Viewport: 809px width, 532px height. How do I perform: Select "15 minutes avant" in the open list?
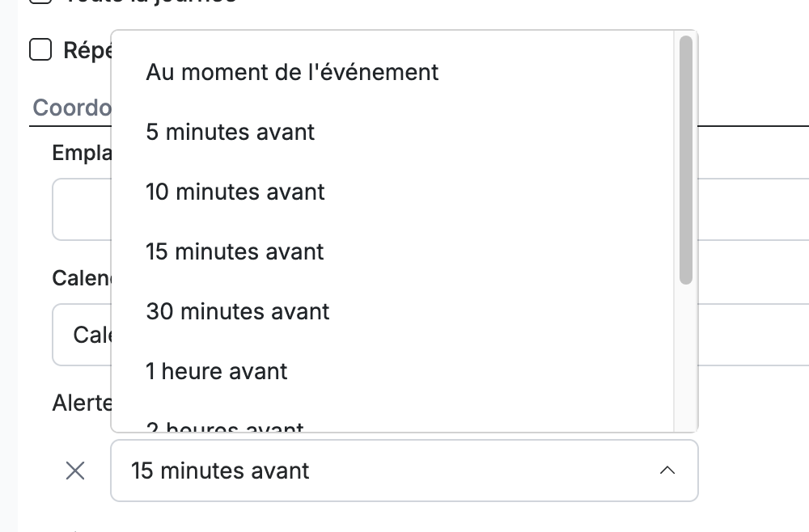[x=392, y=251]
